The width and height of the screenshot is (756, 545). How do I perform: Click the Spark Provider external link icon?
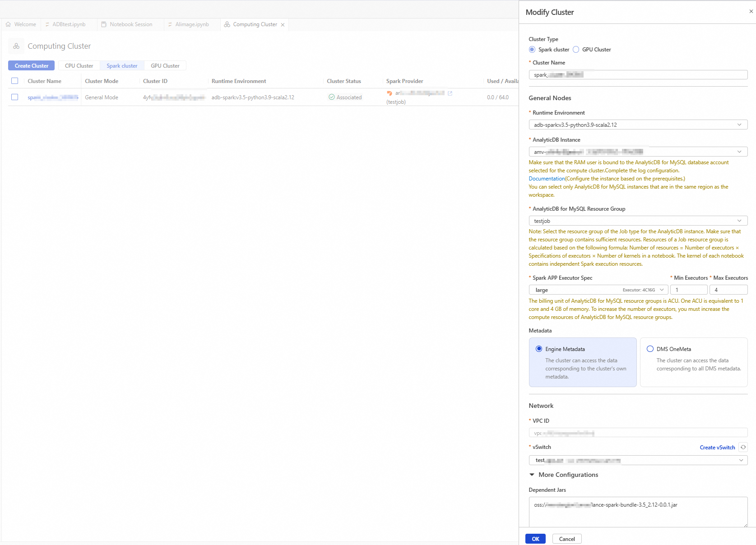450,93
